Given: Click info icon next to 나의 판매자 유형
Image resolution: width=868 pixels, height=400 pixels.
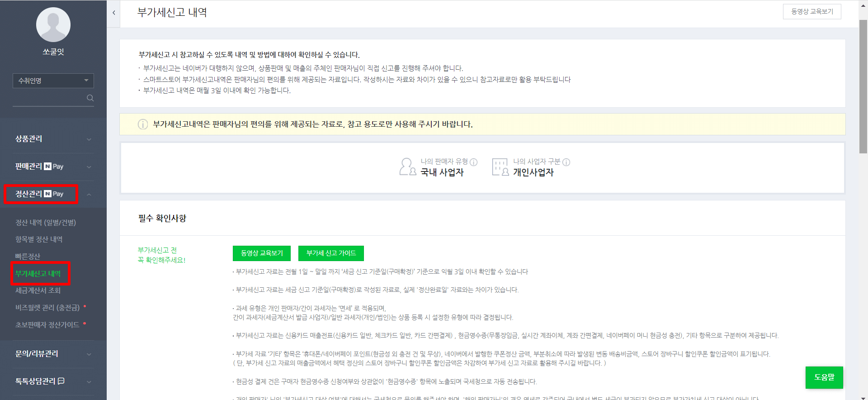Looking at the screenshot, I should [x=474, y=162].
